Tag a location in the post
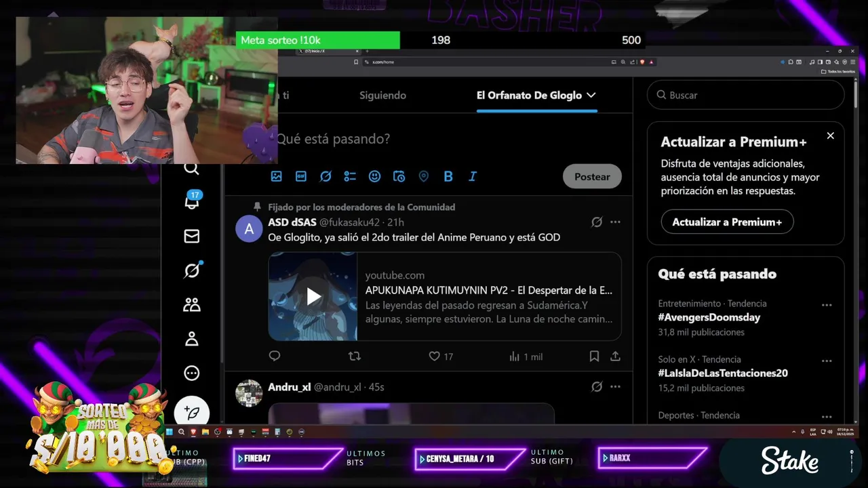Image resolution: width=868 pixels, height=488 pixels. 424,176
